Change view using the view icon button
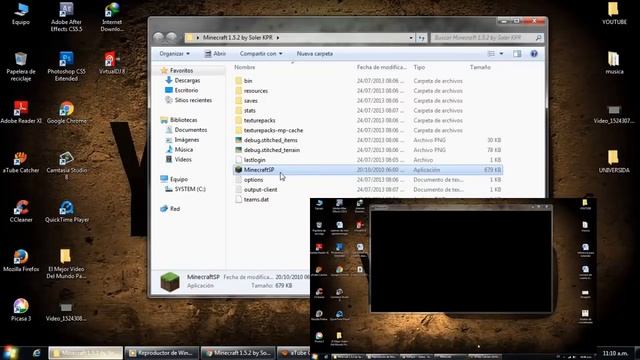Viewport: 640px width, 360px height. (491, 54)
